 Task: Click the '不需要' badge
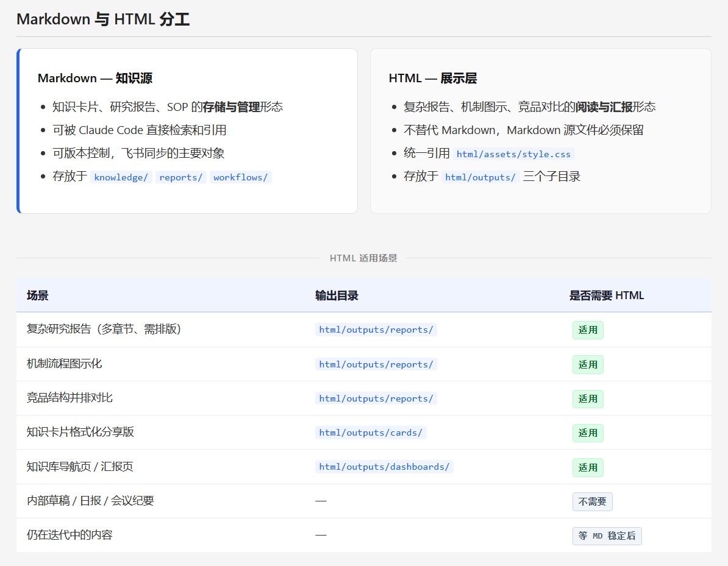[x=593, y=501]
